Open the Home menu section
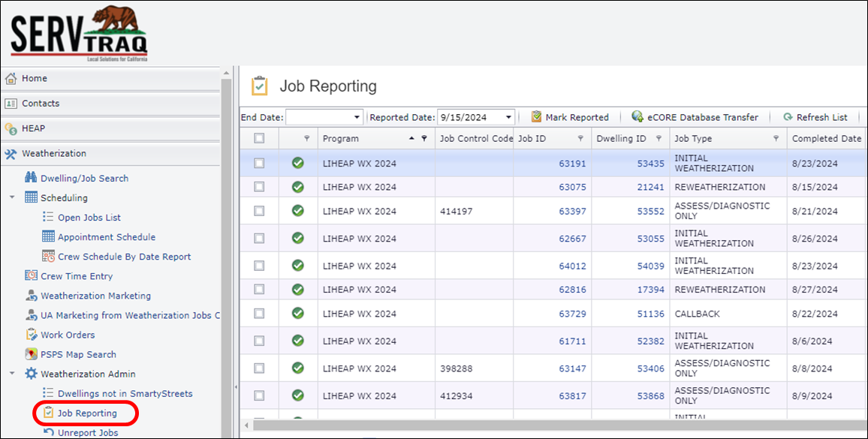Screen dimensions: 868x439 (110, 79)
